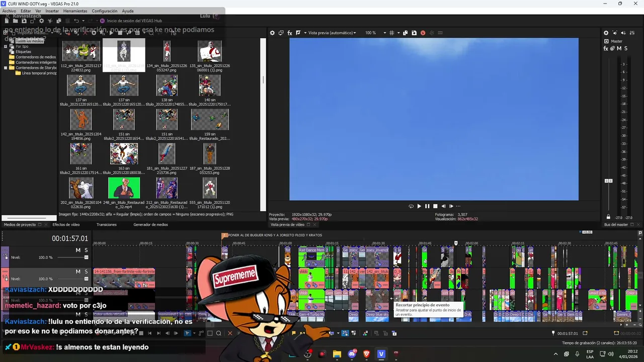Switch to Medios de proyecto tab
The image size is (644, 362).
point(20,225)
